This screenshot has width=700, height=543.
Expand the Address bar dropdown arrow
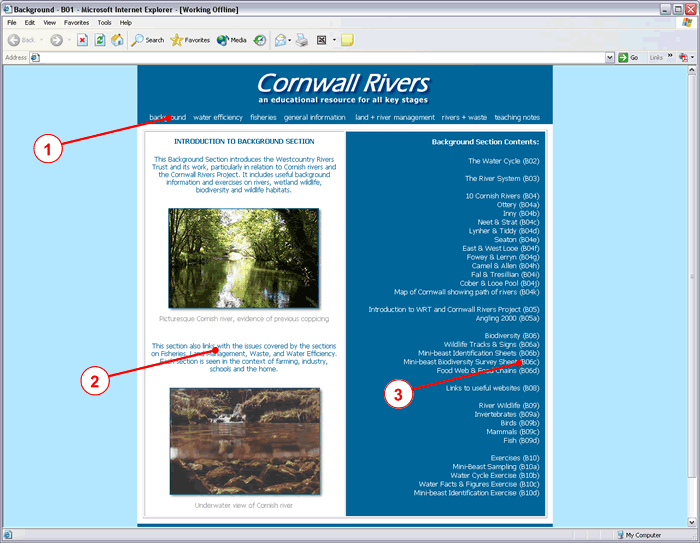pyautogui.click(x=610, y=58)
